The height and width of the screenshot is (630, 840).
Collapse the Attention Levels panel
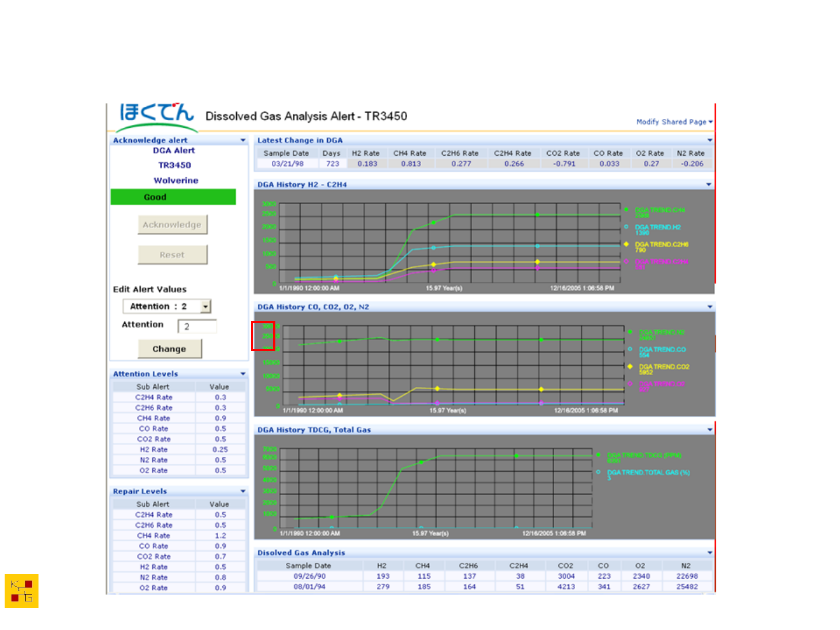pyautogui.click(x=243, y=374)
